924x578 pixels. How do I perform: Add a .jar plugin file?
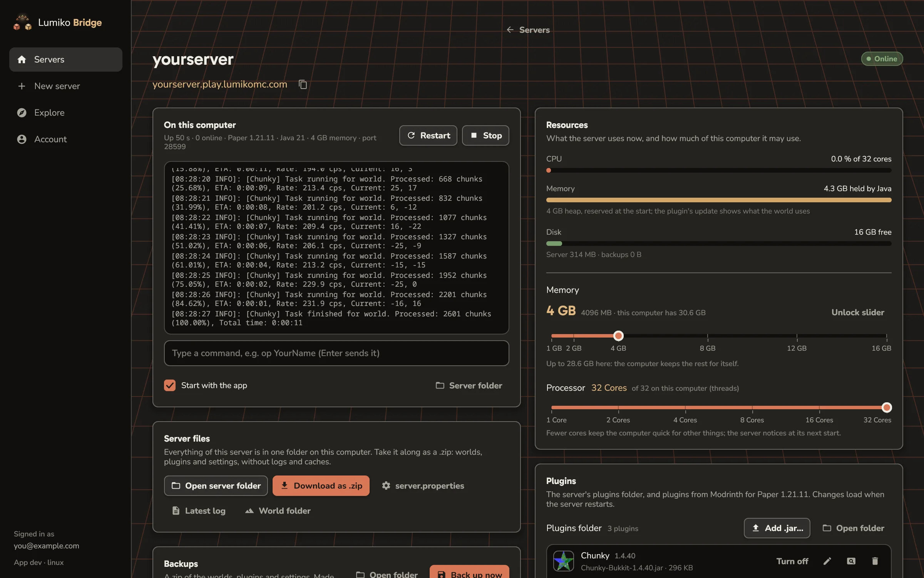tap(777, 528)
